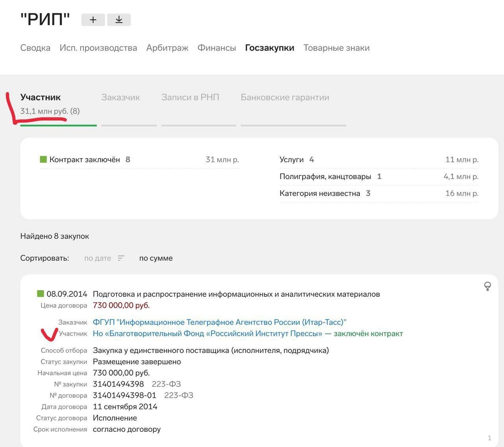Screen dimensions: 504x447
Task: Filter by 'Полиграфия, канцтовары' category row
Action: click(x=325, y=177)
